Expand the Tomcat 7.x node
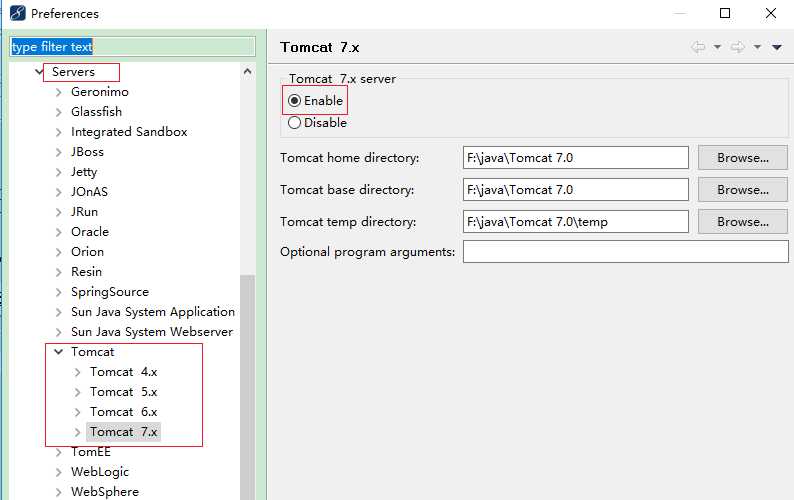This screenshot has height=500, width=794. click(x=77, y=432)
